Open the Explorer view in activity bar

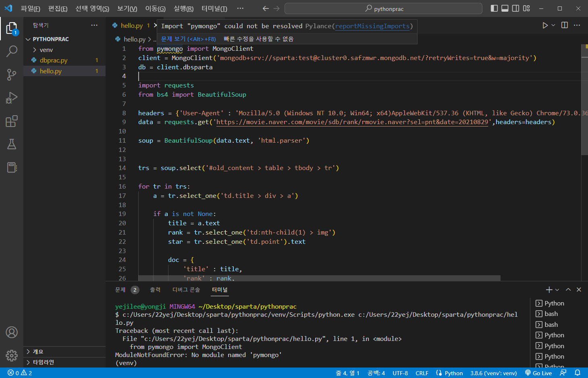(x=12, y=28)
